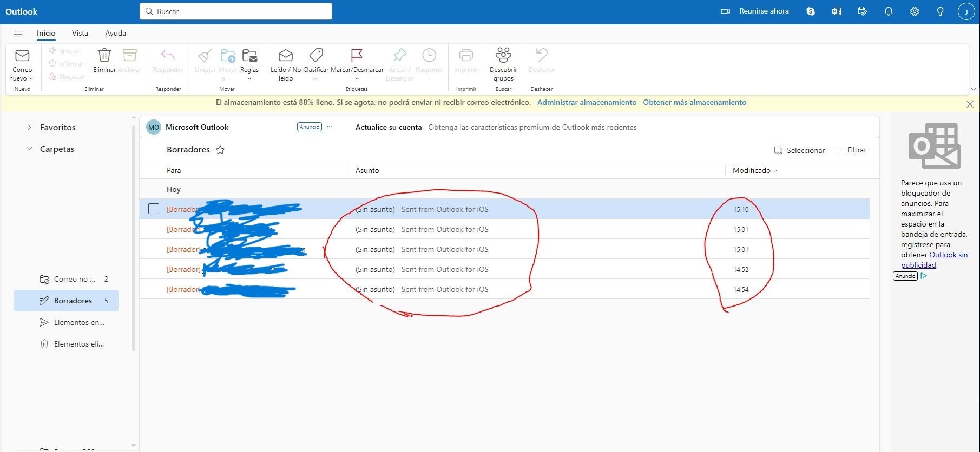Click the Clasificar tag icon

click(x=316, y=55)
